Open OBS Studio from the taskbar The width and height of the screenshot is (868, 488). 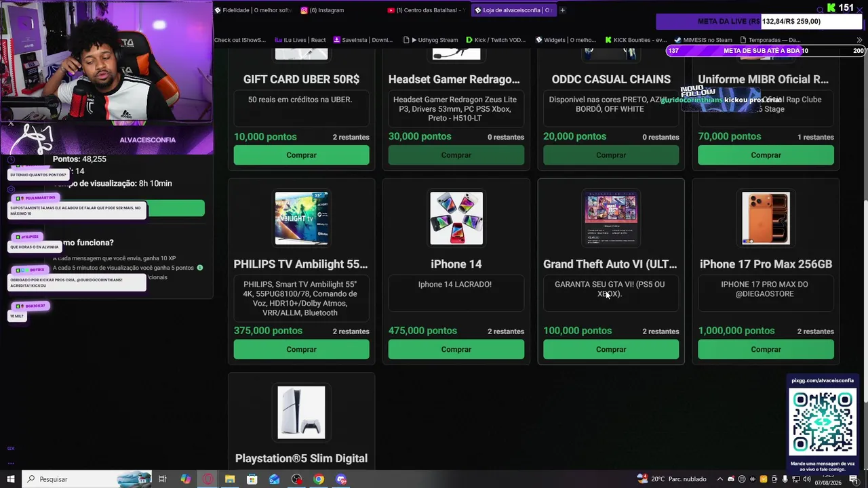[x=297, y=479]
